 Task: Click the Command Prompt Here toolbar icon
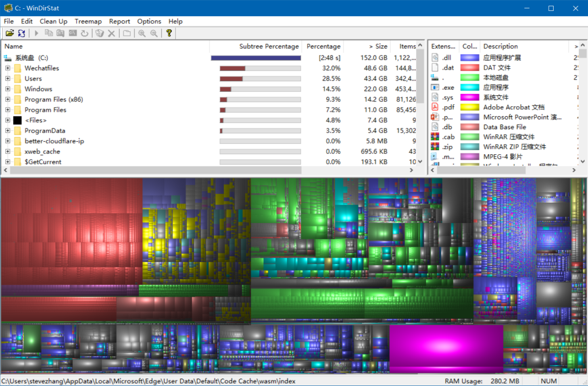[x=72, y=33]
